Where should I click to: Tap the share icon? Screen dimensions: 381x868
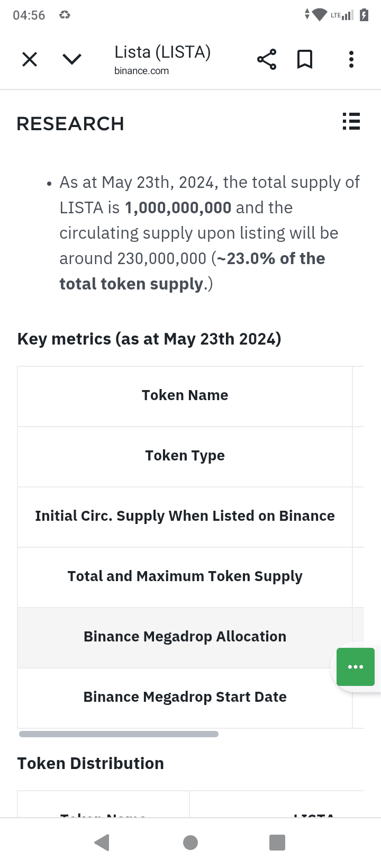[267, 59]
